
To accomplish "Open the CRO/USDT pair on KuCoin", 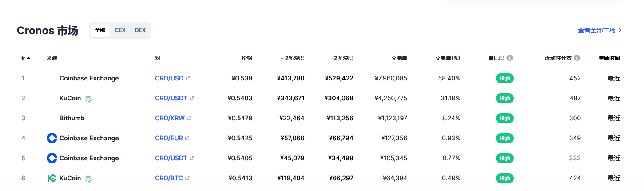I will tap(171, 98).
